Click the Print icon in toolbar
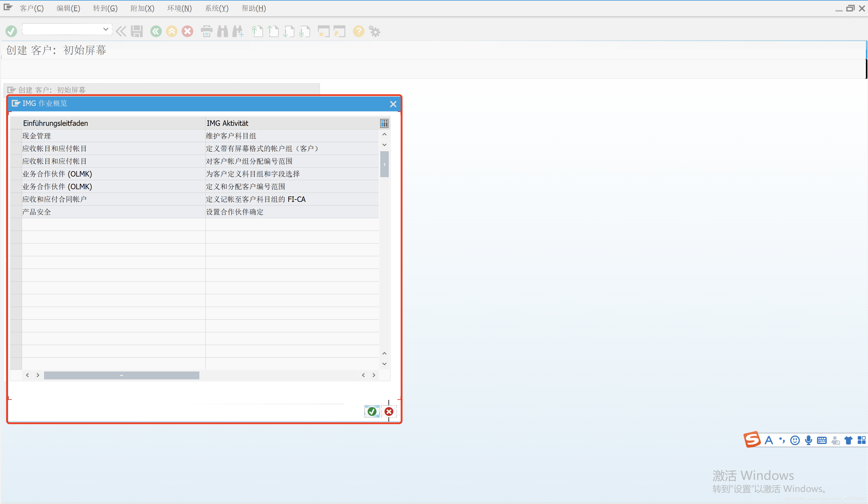Screen dimensions: 868x504 (x=206, y=31)
